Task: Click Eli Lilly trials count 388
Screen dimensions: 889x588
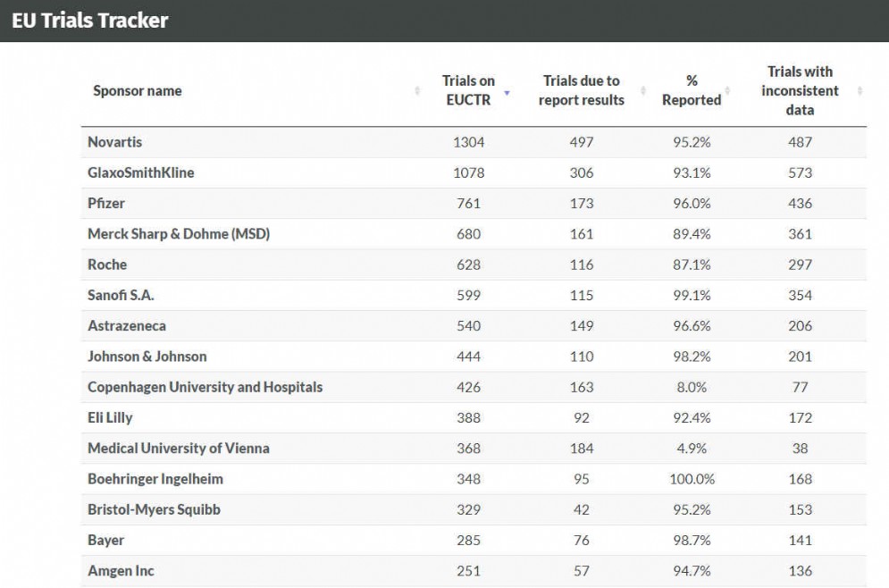Action: (x=468, y=417)
